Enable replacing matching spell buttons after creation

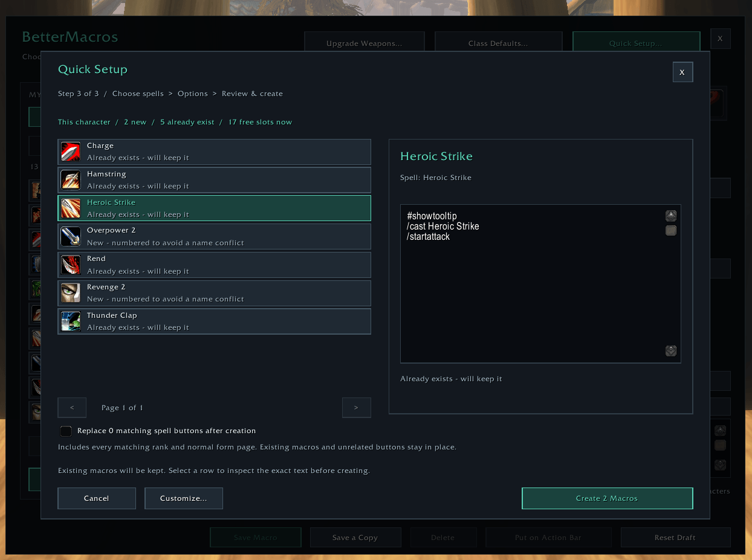tap(66, 431)
